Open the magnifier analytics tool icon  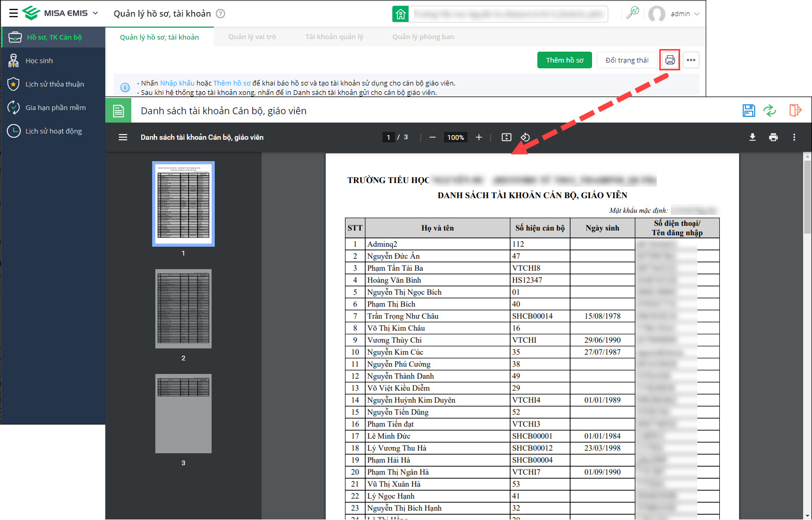tap(633, 13)
